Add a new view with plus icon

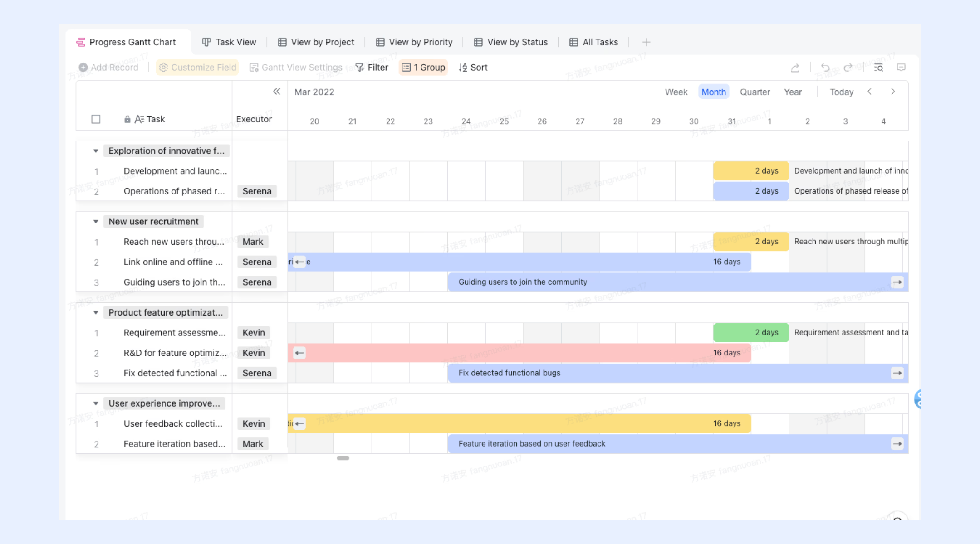[x=646, y=42]
